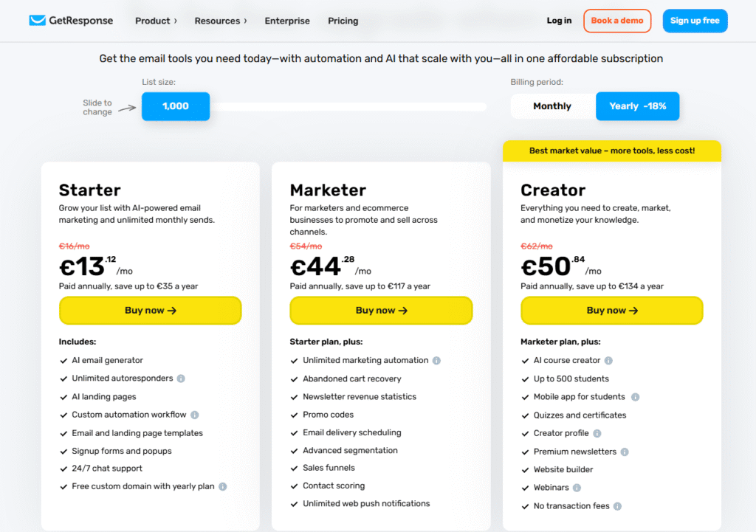The height and width of the screenshot is (532, 756).
Task: Expand the Product menu
Action: click(x=156, y=21)
